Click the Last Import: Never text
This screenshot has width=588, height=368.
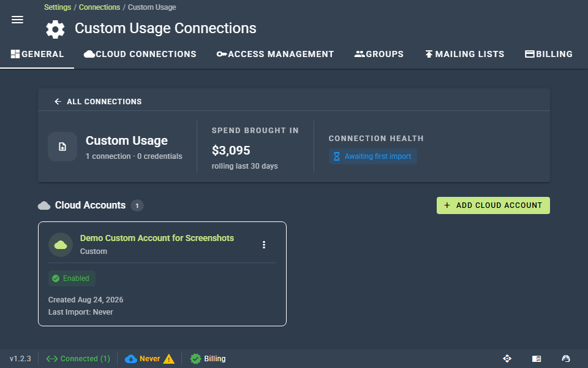[81, 312]
